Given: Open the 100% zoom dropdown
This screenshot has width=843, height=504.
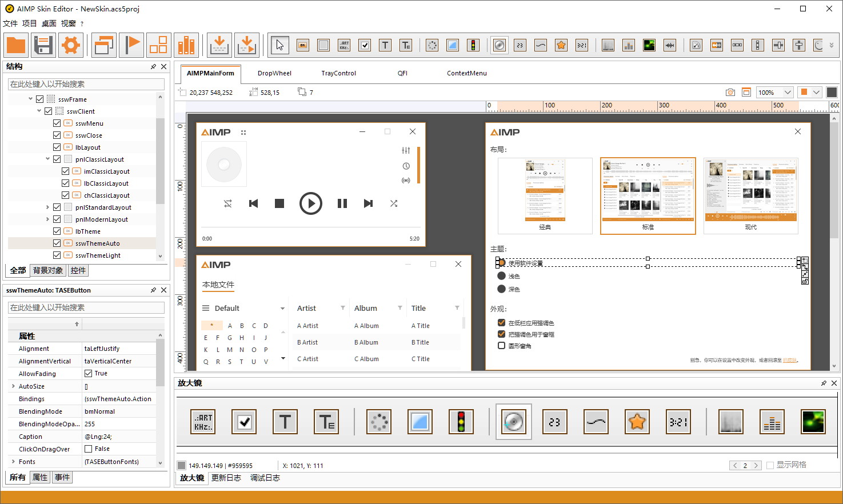Looking at the screenshot, I should (788, 92).
